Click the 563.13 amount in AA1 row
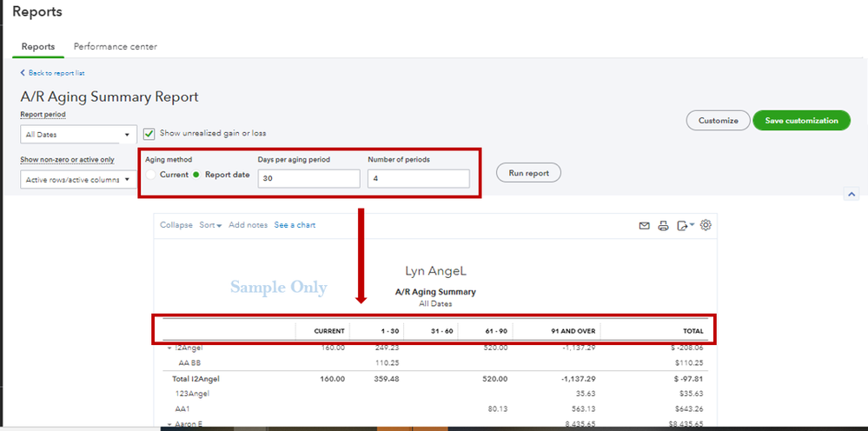The image size is (868, 431). (x=583, y=409)
